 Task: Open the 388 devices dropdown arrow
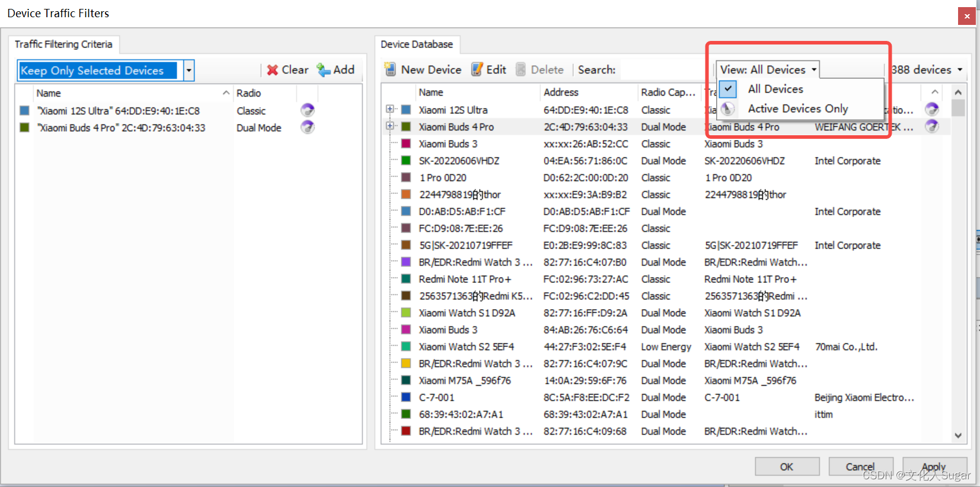pyautogui.click(x=960, y=69)
